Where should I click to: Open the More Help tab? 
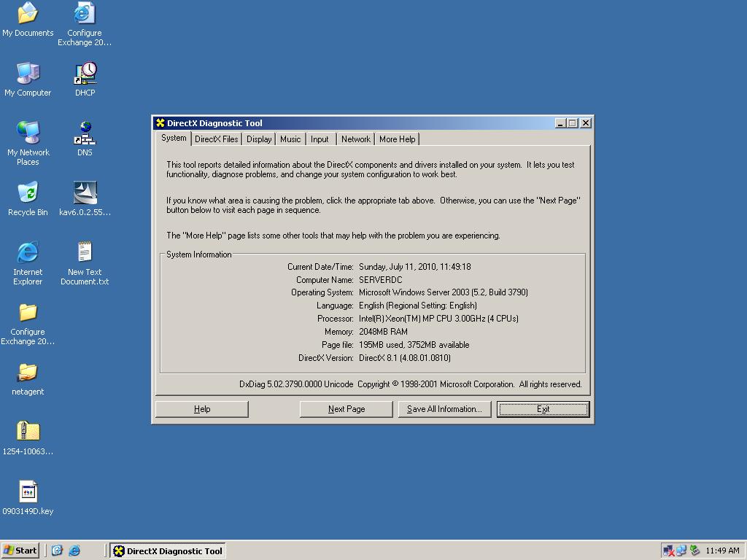pos(398,139)
